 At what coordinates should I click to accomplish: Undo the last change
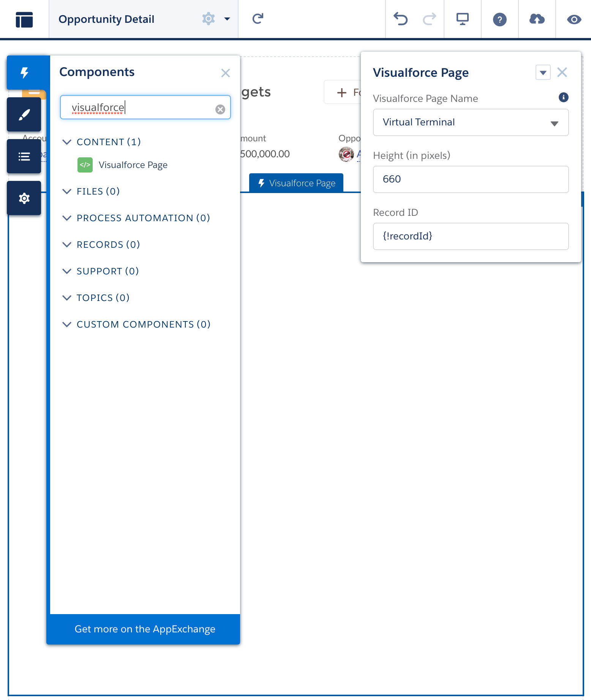pyautogui.click(x=400, y=19)
